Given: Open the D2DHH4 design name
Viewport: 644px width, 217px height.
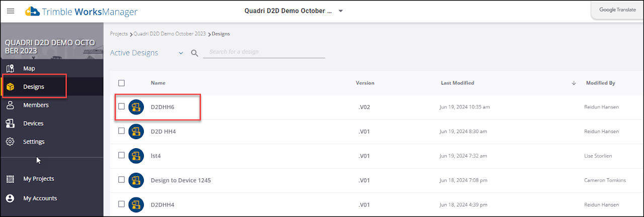Looking at the screenshot, I should pyautogui.click(x=163, y=204).
